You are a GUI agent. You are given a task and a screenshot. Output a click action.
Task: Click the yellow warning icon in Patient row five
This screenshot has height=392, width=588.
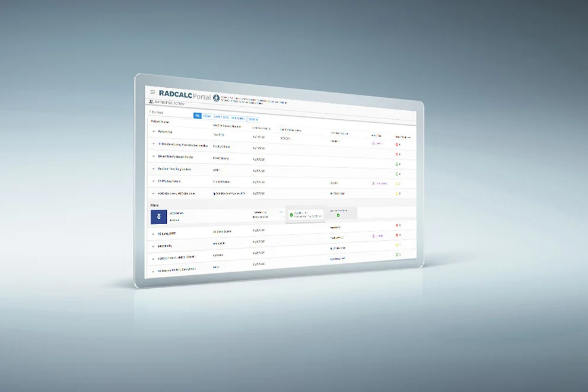point(397,183)
